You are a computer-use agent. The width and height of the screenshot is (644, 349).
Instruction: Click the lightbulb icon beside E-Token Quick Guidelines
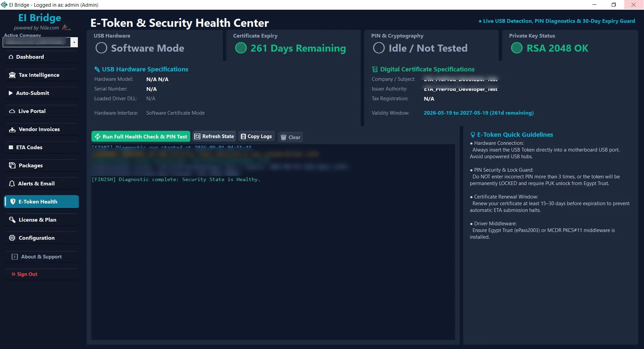click(x=473, y=135)
